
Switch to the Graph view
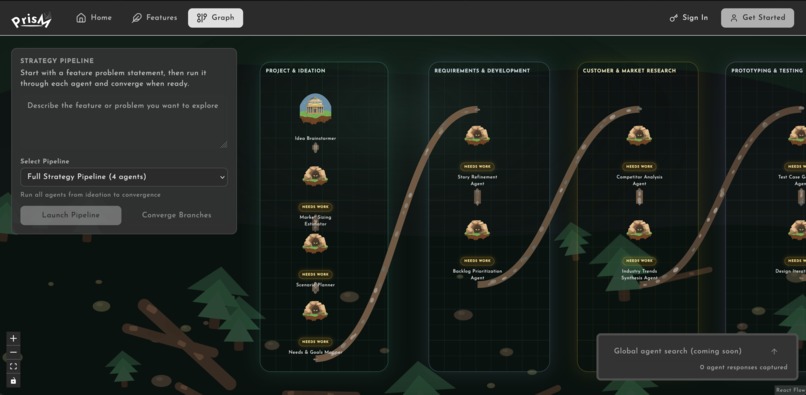pyautogui.click(x=215, y=17)
